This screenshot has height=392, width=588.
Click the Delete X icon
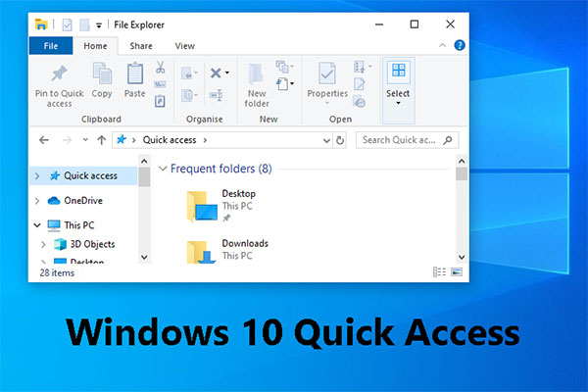click(216, 73)
